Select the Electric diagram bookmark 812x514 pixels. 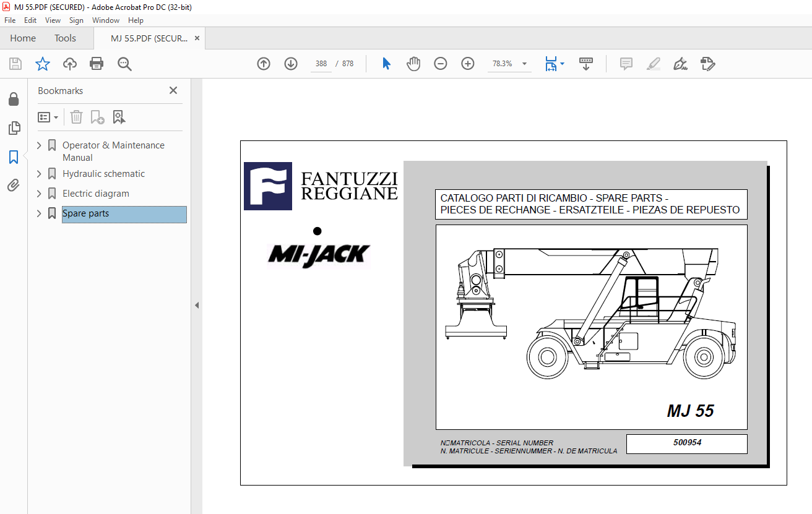click(x=96, y=194)
